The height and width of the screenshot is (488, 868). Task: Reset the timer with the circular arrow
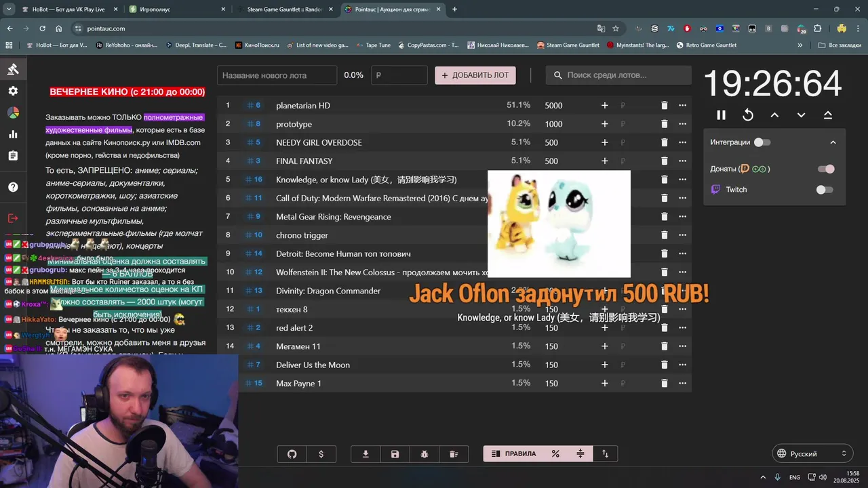pos(748,115)
